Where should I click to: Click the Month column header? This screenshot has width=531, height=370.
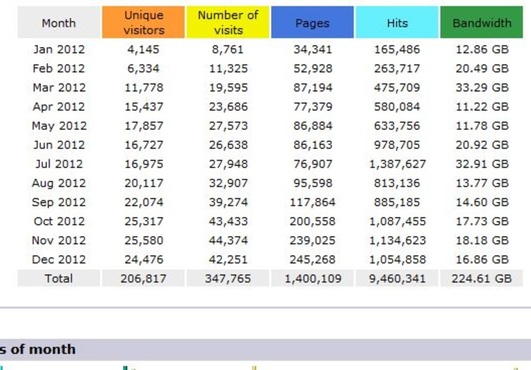[x=59, y=22]
